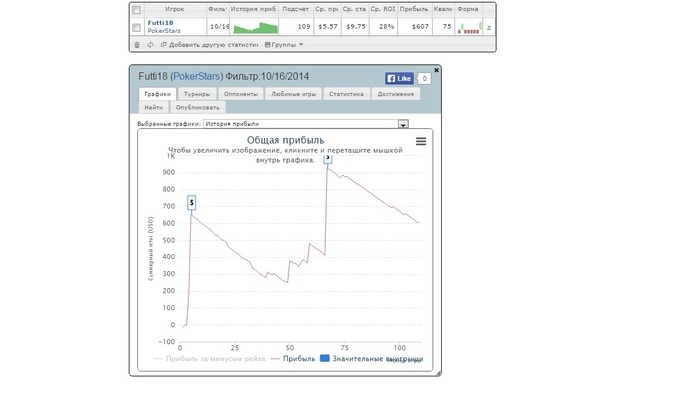This screenshot has height=394, width=700.
Task: Sort by Подсчет column header
Action: (x=296, y=9)
